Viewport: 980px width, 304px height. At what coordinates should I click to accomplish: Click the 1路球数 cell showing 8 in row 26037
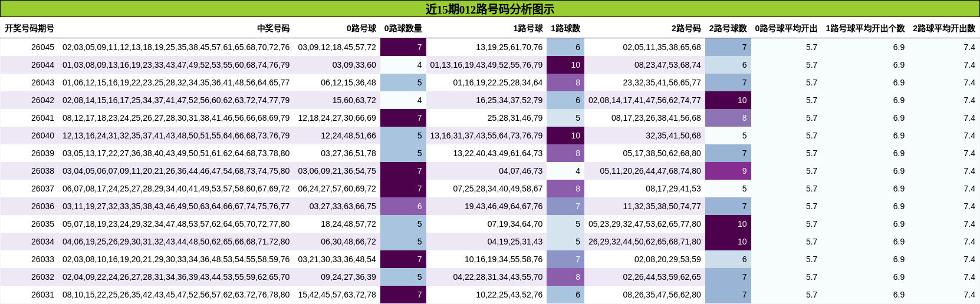(565, 189)
